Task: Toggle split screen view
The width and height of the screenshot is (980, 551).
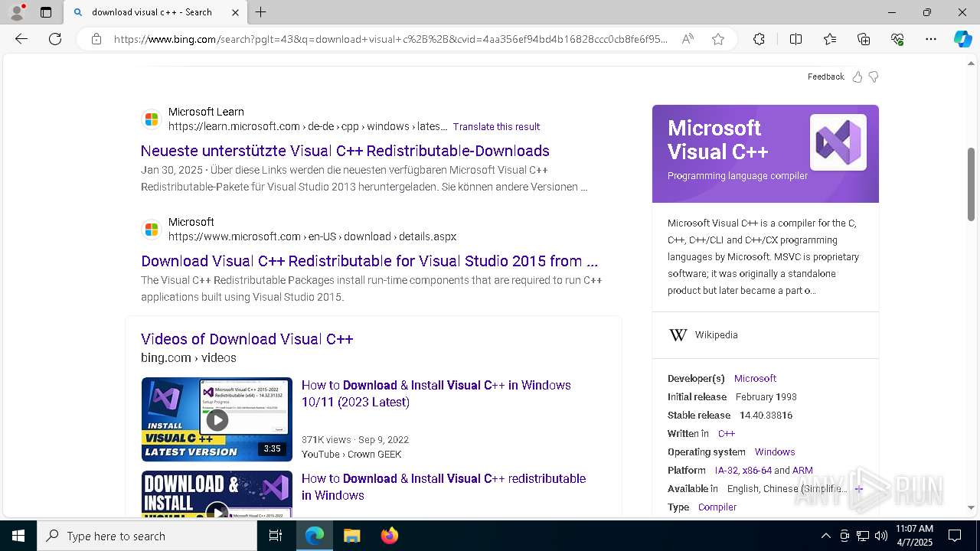Action: pyautogui.click(x=795, y=39)
